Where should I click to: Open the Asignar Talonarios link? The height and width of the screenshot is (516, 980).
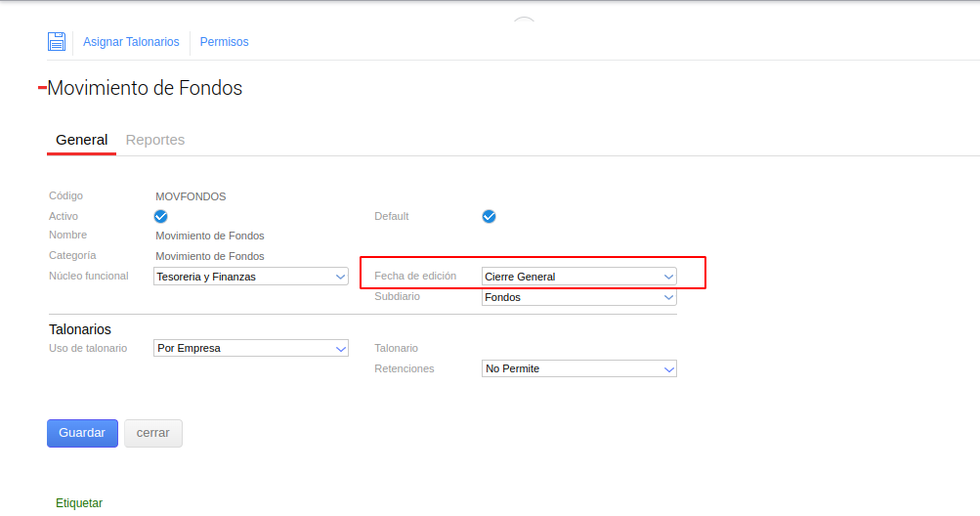[x=131, y=42]
